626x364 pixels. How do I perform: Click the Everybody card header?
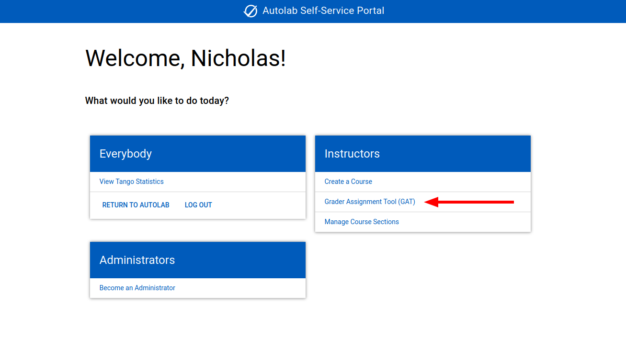pos(198,154)
